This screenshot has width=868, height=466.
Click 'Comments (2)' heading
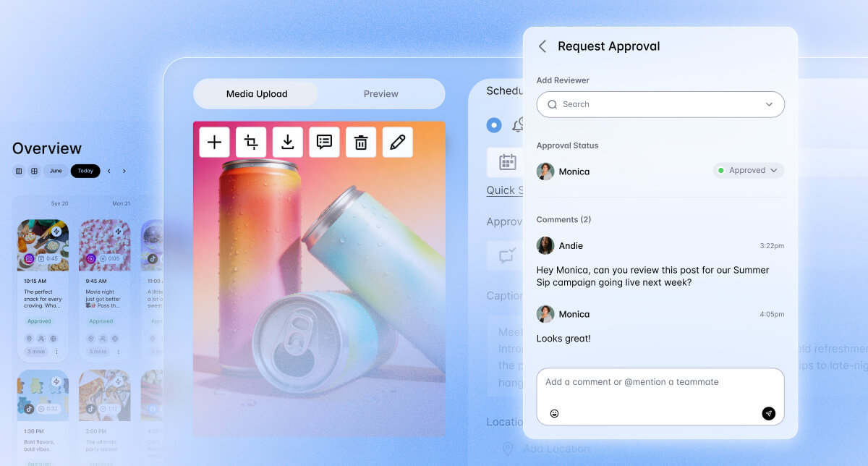tap(563, 219)
